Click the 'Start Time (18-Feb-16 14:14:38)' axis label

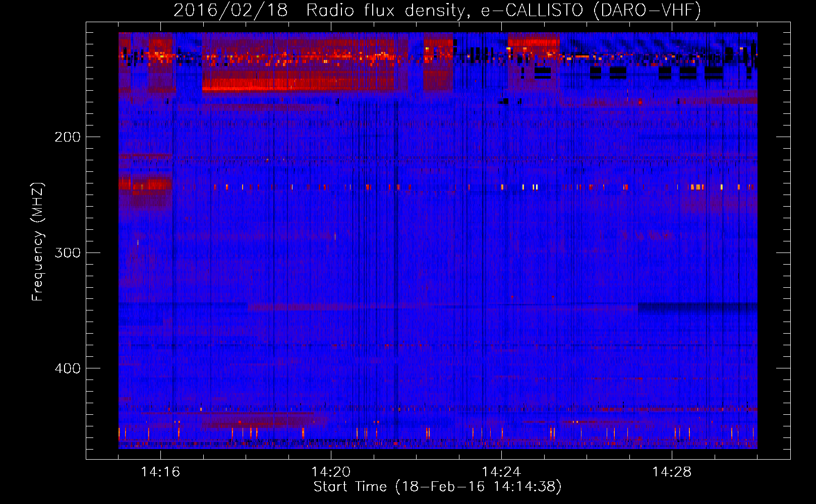[437, 487]
